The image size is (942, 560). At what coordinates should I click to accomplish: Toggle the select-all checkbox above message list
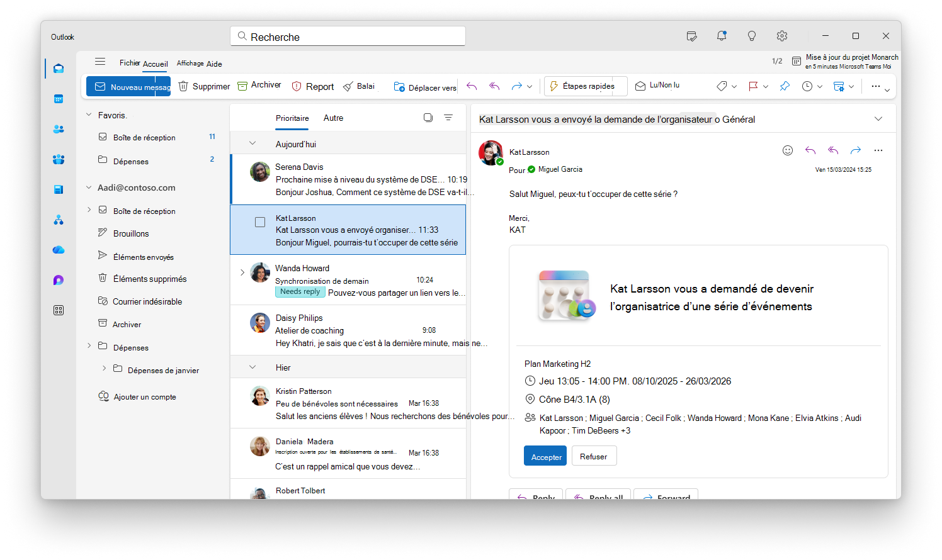click(428, 118)
